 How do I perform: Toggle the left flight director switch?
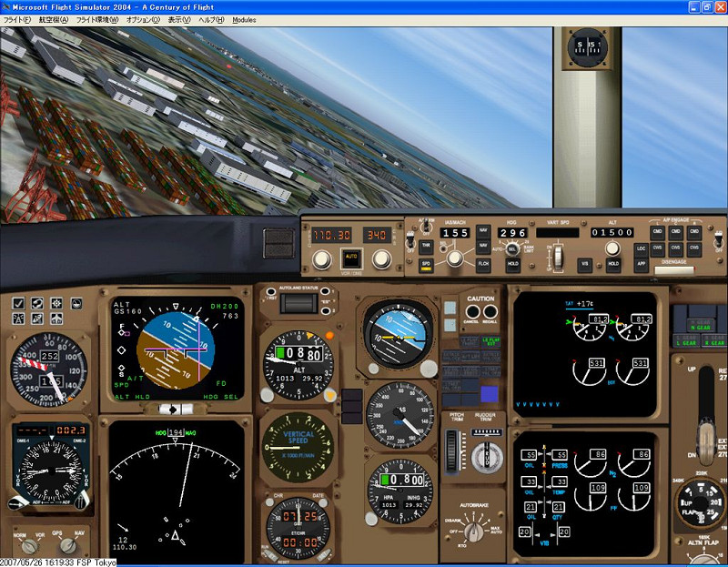point(410,241)
